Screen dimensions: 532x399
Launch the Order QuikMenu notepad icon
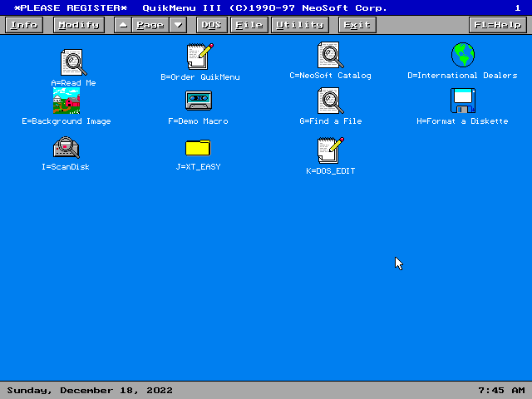pos(200,57)
